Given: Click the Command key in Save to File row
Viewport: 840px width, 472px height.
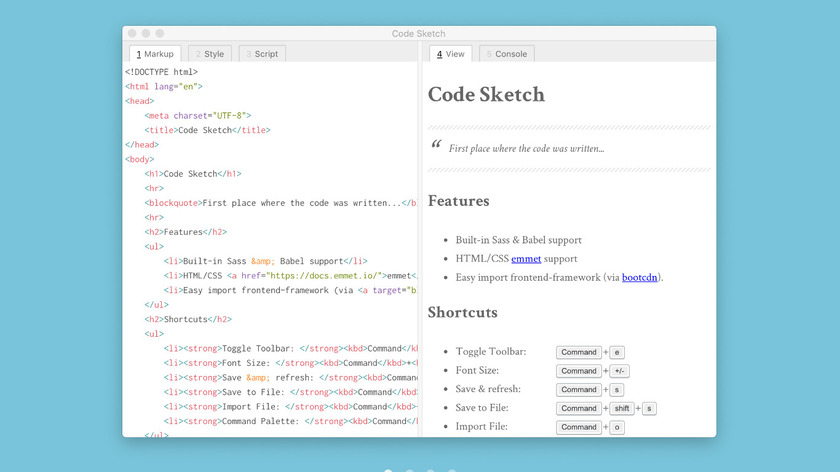Looking at the screenshot, I should pyautogui.click(x=579, y=408).
